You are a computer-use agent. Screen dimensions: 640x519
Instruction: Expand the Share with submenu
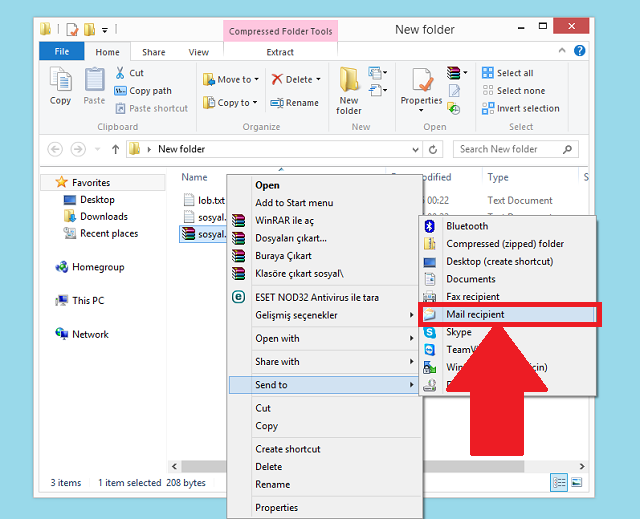[x=325, y=362]
